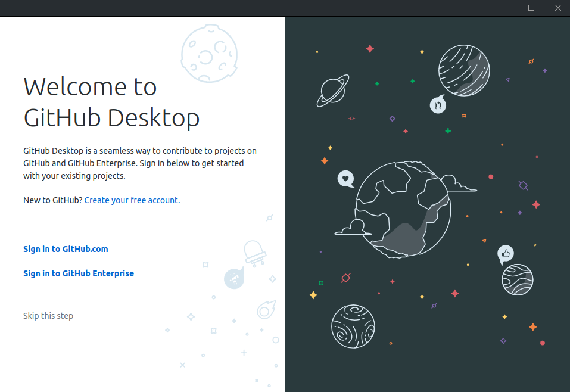
Task: Maximize the GitHub Desktop window
Action: [531, 8]
